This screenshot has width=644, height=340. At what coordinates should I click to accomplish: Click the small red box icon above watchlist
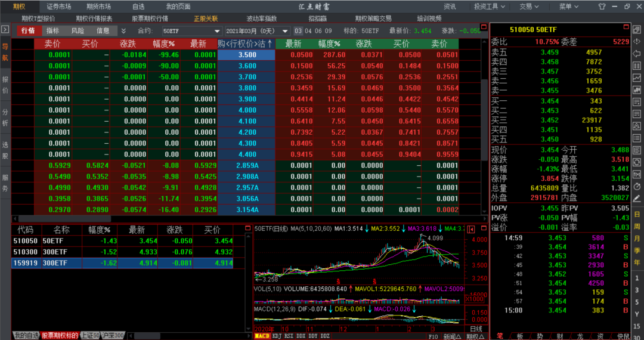(248, 228)
